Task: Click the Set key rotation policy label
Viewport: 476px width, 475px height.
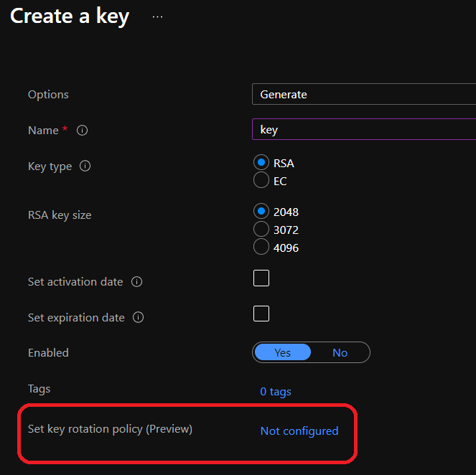Action: 110,429
